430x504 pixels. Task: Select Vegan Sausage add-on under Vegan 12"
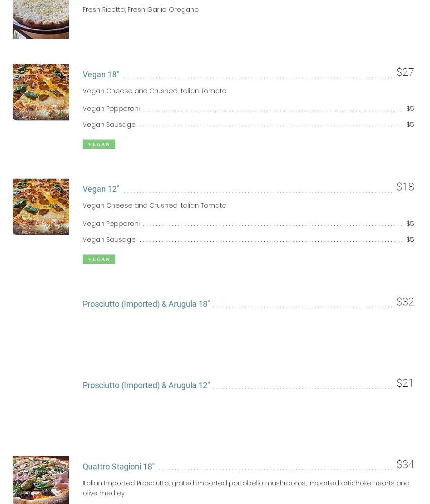click(109, 240)
